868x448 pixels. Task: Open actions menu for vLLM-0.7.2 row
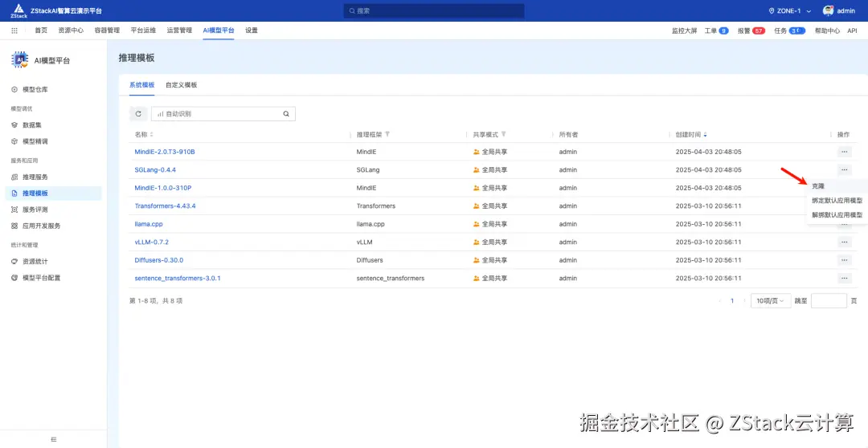(x=844, y=242)
